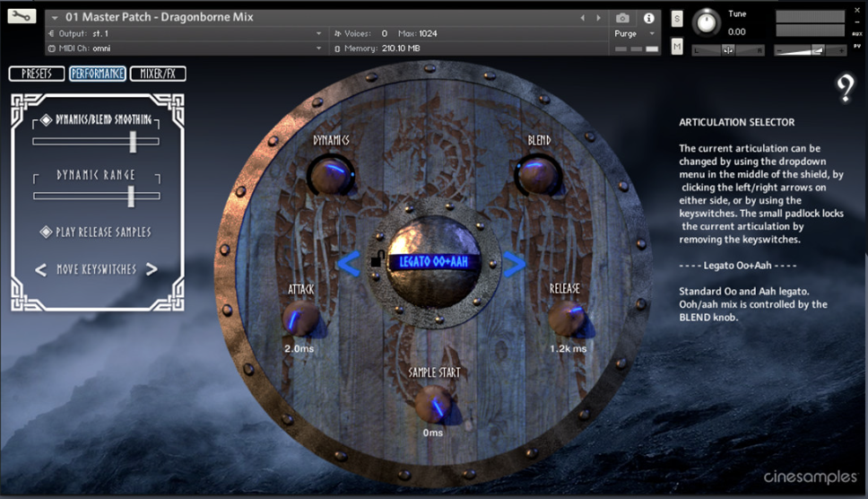Click the Attack knob
The image size is (868, 499).
[x=300, y=319]
